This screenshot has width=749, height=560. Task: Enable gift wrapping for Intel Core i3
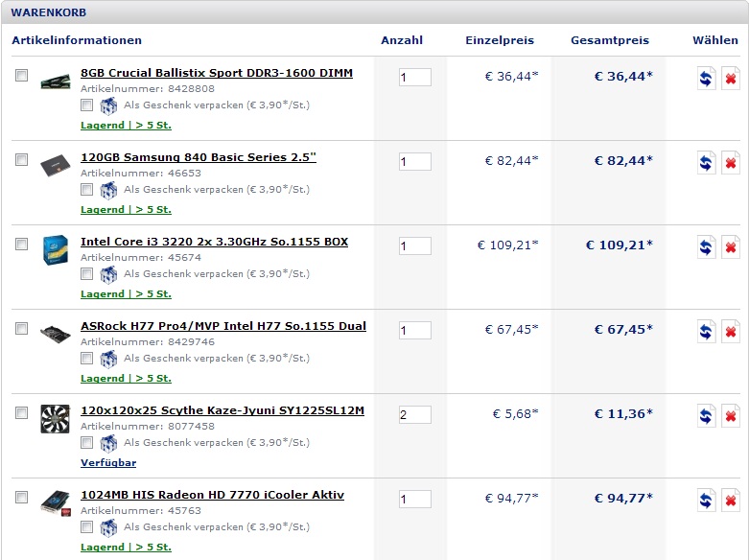(86, 274)
